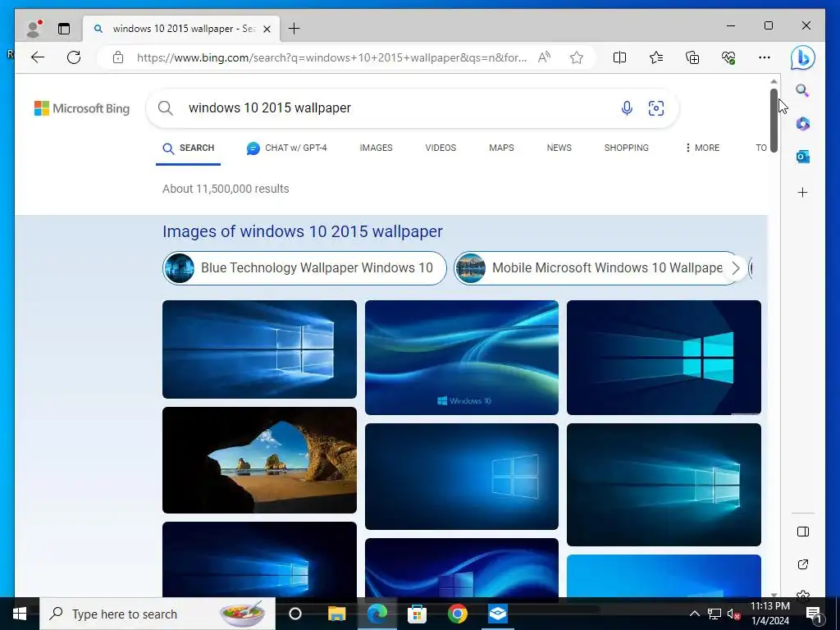This screenshot has width=840, height=630.
Task: Click the address bar URL
Action: (x=331, y=57)
